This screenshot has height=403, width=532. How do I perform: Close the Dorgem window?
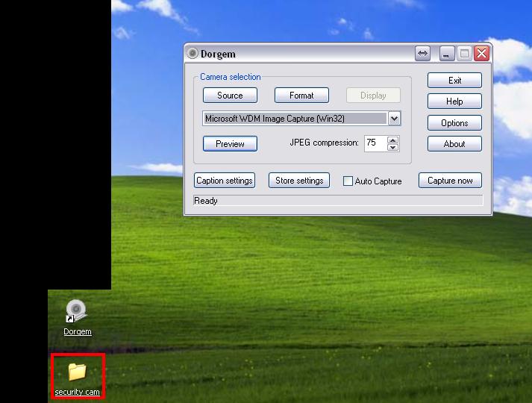(x=481, y=53)
